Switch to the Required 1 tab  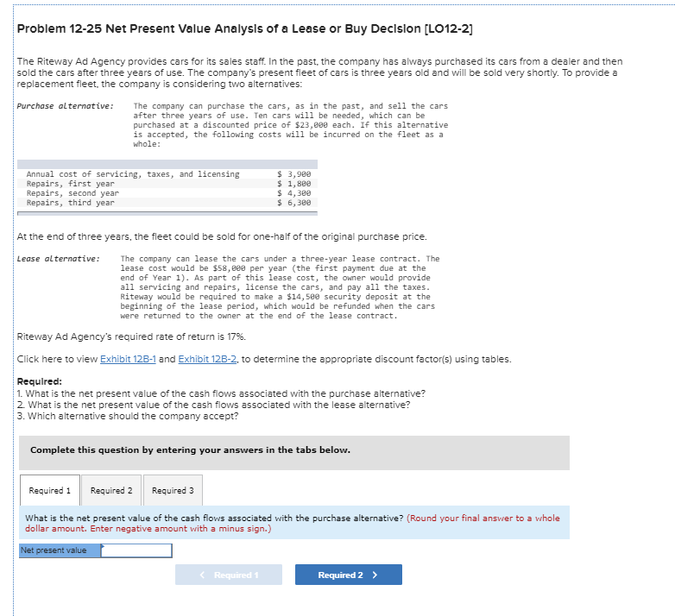click(49, 490)
